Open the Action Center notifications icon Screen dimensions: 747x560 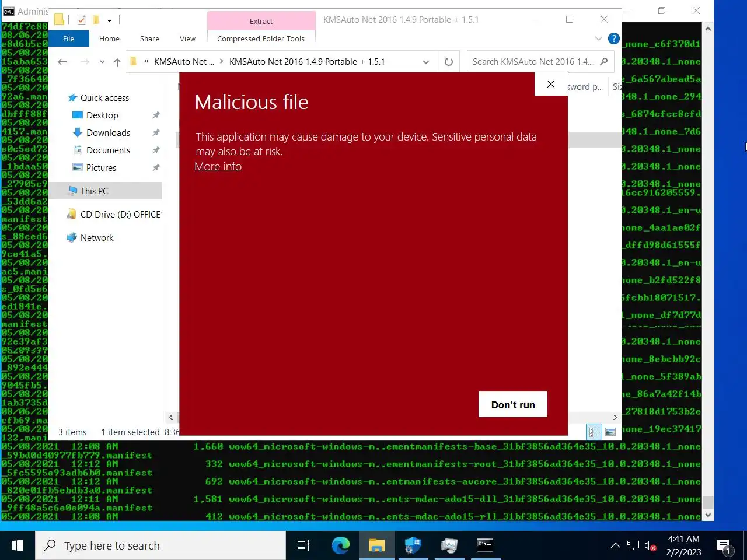(725, 547)
